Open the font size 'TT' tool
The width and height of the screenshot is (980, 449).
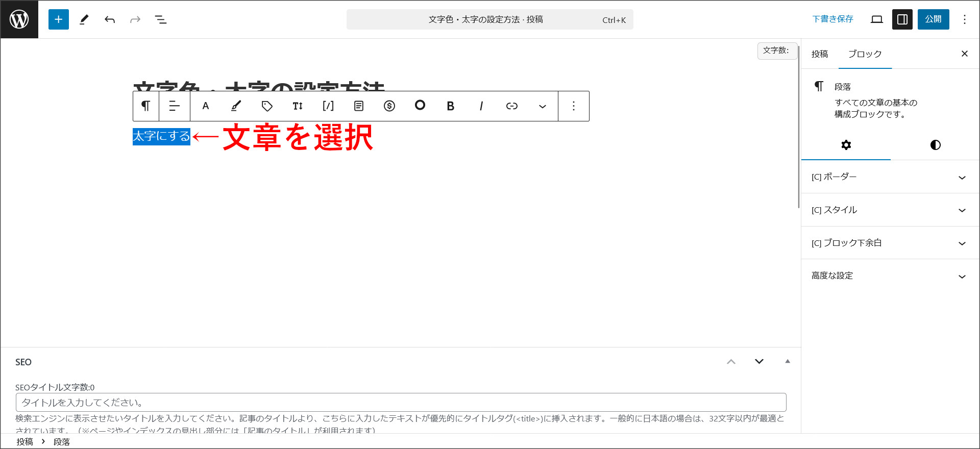(298, 106)
